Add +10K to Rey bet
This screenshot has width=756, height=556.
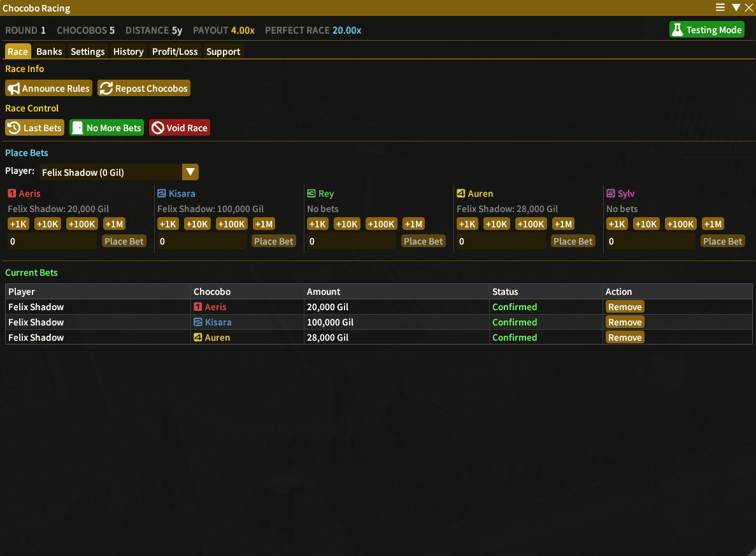pyautogui.click(x=346, y=224)
